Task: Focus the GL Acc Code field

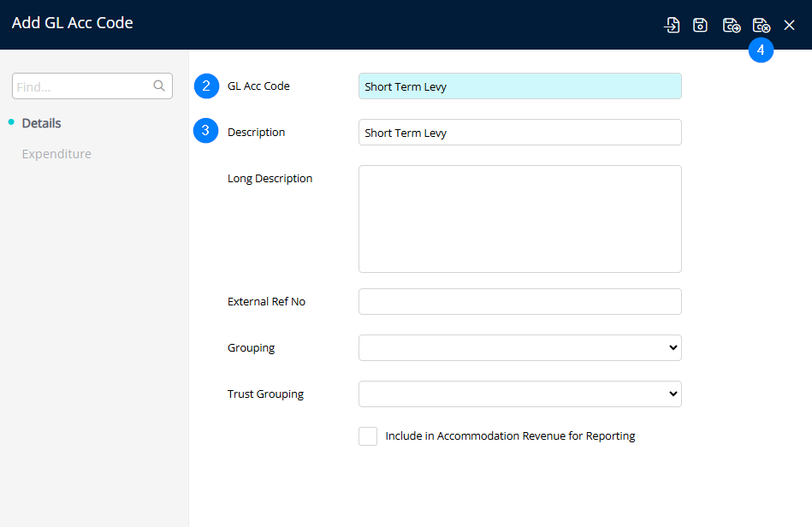Action: click(x=519, y=86)
